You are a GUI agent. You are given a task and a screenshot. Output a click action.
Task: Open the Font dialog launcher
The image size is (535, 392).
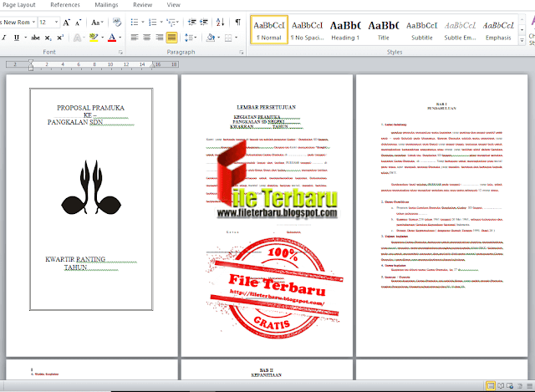pyautogui.click(x=120, y=52)
